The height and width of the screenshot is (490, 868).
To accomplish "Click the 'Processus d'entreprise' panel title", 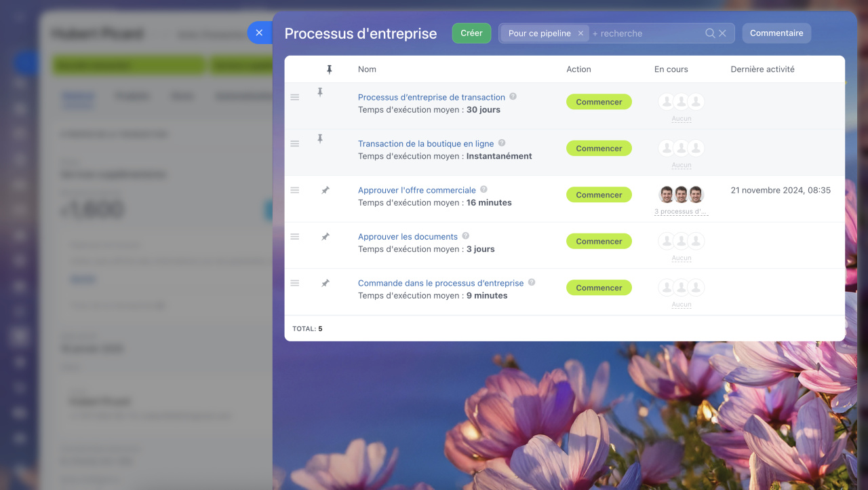I will coord(361,33).
